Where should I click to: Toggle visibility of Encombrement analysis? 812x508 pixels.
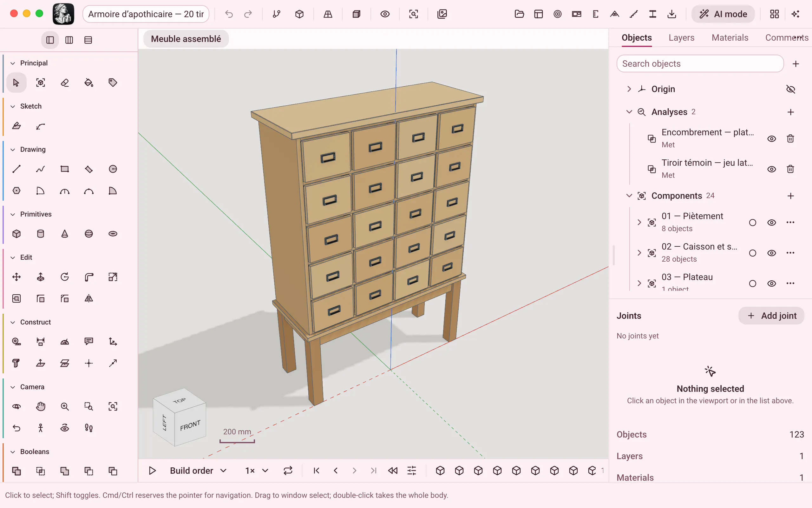[771, 139]
